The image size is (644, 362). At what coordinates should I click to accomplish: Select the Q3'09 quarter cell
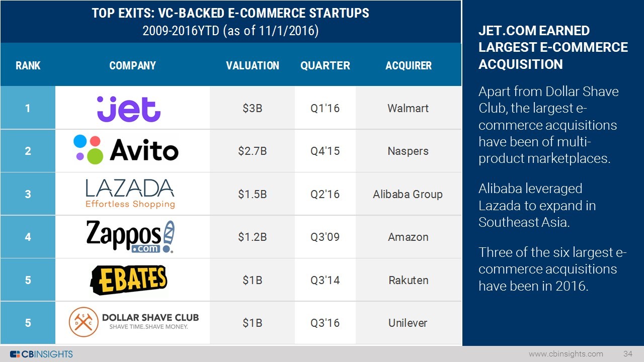tap(325, 237)
